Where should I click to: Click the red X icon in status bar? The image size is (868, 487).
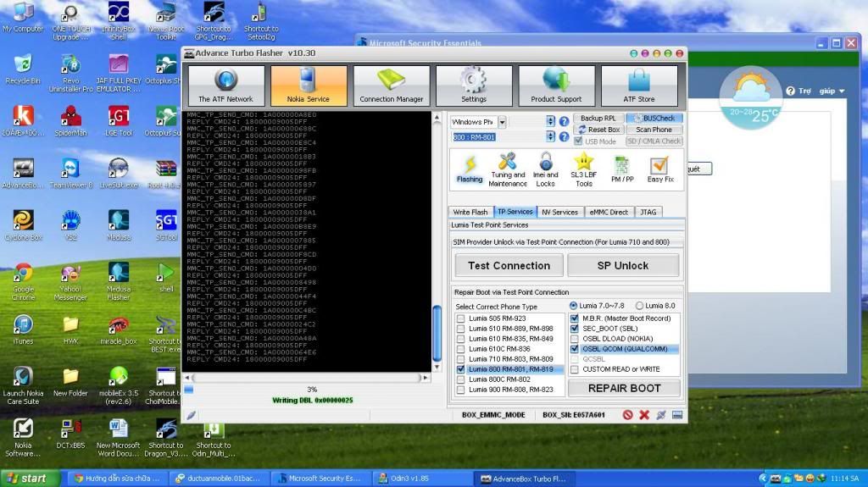[x=644, y=414]
